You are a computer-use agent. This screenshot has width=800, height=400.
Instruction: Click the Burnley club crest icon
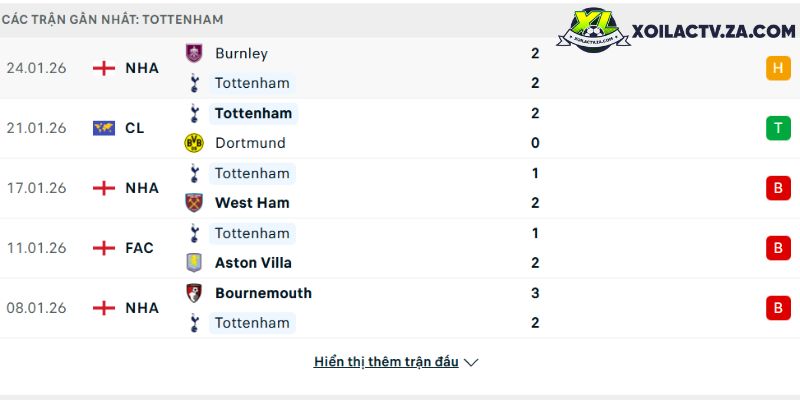coord(194,53)
